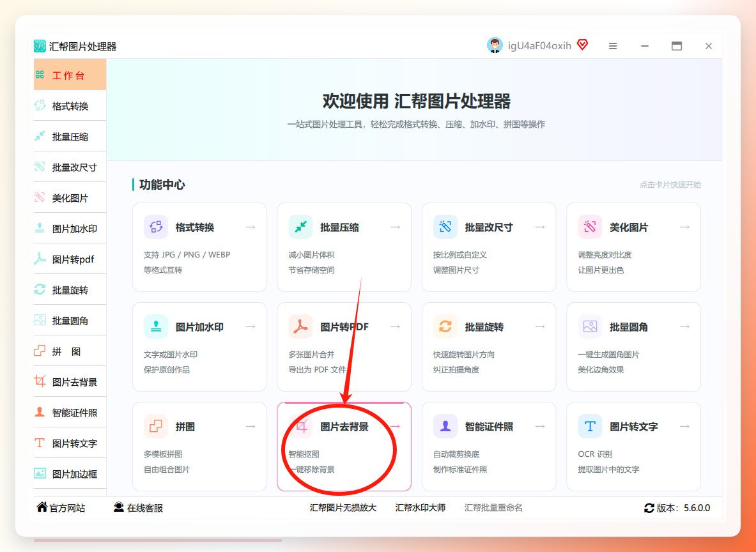Click the version refresh icon
The width and height of the screenshot is (756, 552).
[x=649, y=508]
